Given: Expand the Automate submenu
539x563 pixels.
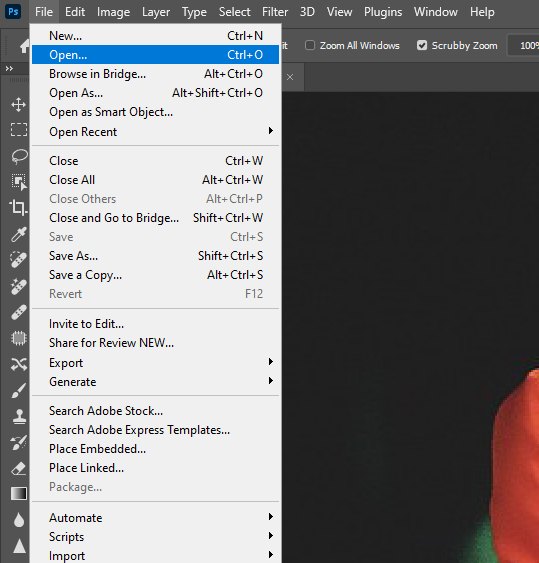Looking at the screenshot, I should tap(155, 518).
